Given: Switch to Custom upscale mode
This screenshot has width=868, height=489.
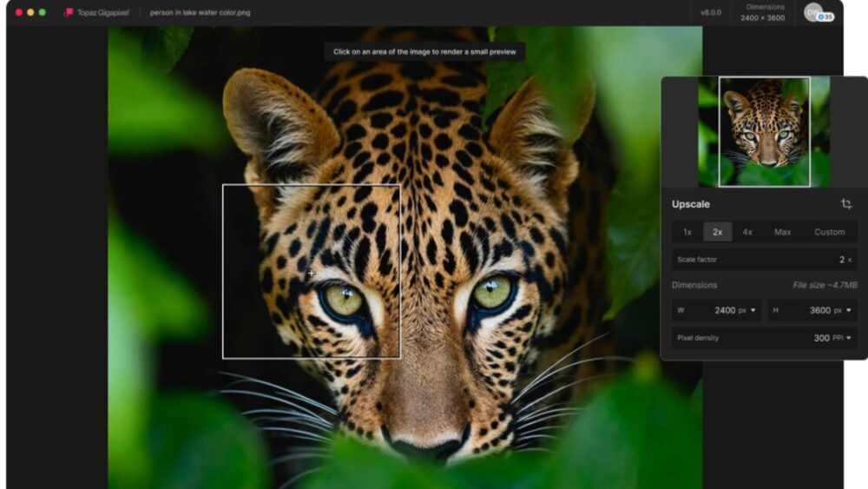Looking at the screenshot, I should (x=829, y=232).
